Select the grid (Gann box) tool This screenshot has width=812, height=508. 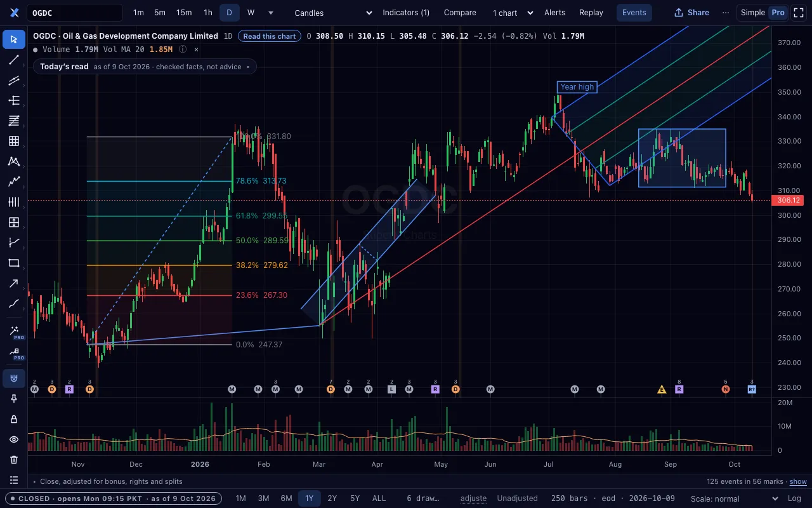point(14,141)
